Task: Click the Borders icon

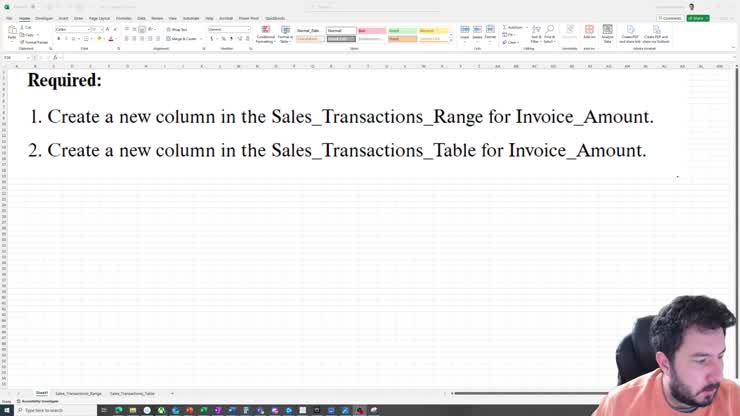Action: tap(86, 39)
